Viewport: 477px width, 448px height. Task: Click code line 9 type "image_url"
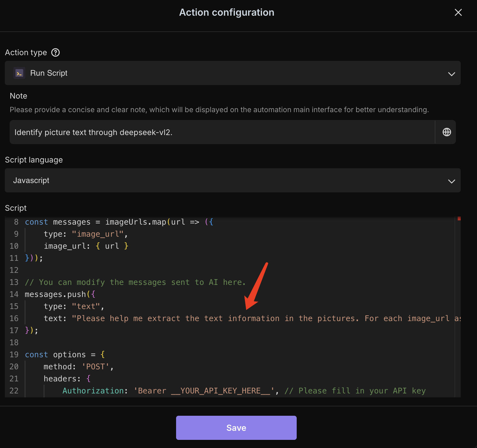(86, 234)
